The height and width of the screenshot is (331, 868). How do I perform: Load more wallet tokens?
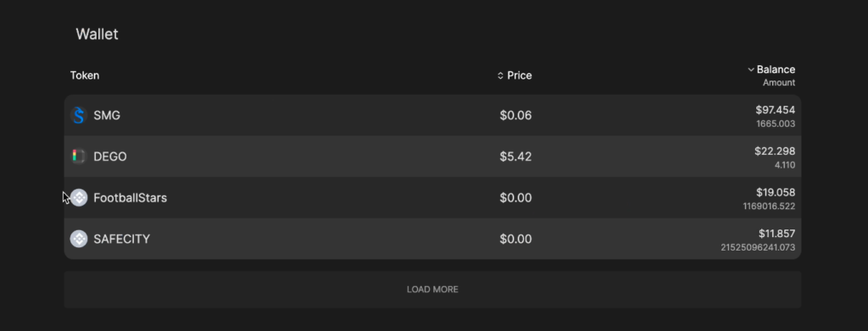(x=432, y=290)
